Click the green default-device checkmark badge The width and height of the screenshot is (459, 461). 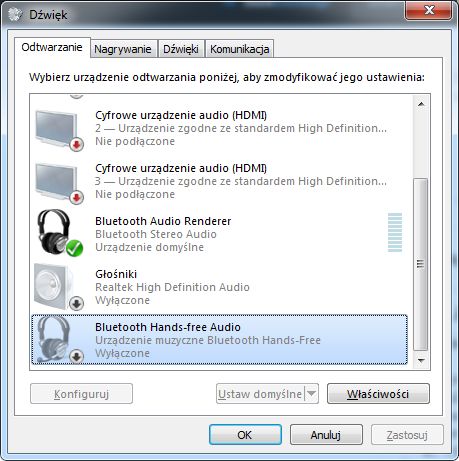tap(74, 248)
